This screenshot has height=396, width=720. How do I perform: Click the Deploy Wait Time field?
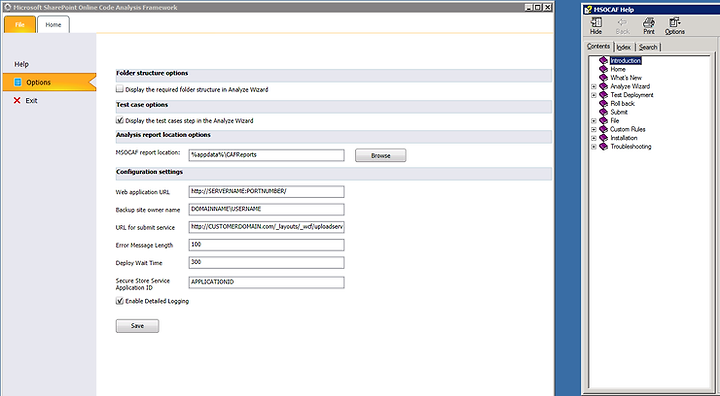point(266,262)
